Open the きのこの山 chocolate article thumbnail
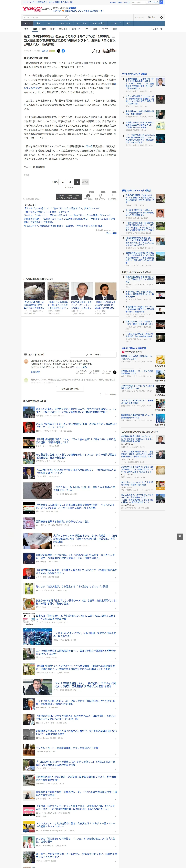 click(38, 490)
